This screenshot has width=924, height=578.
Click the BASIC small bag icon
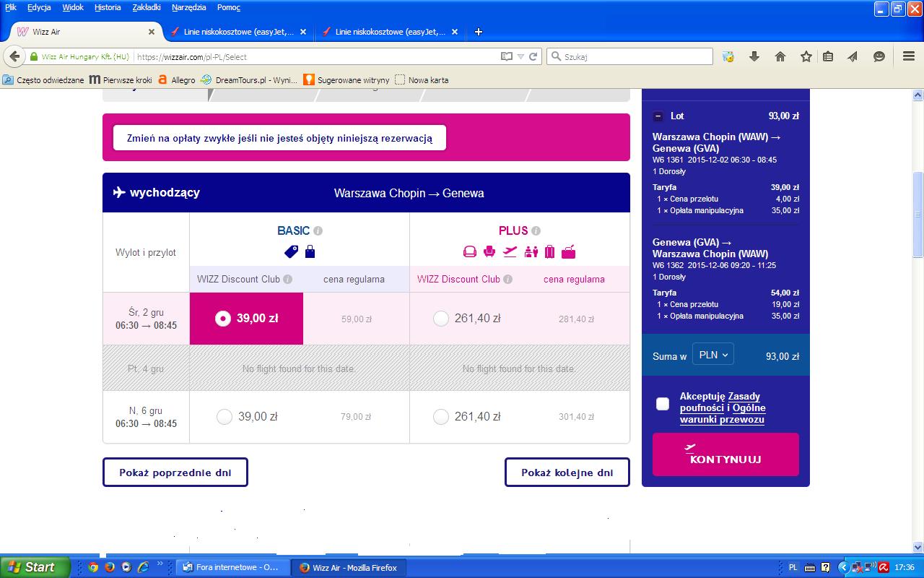(x=310, y=251)
